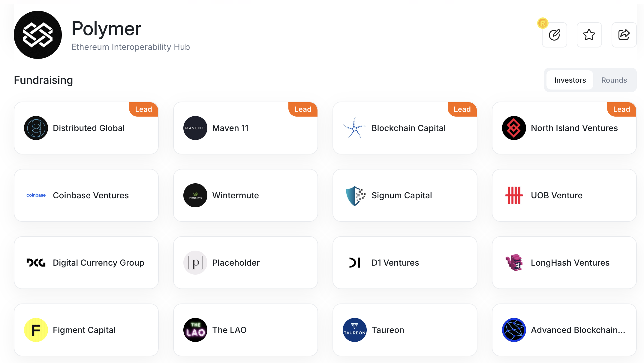Click the share arrow icon button

[624, 35]
